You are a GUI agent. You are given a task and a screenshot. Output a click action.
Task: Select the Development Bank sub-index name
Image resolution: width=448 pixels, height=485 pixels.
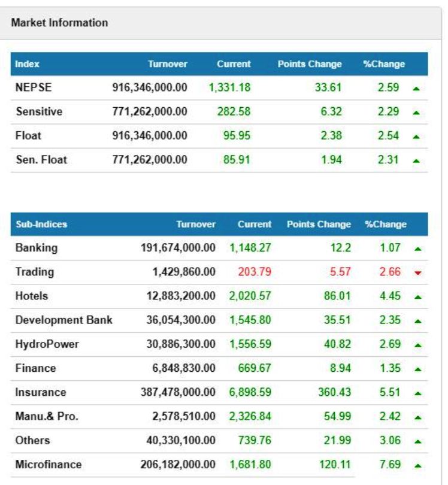63,320
